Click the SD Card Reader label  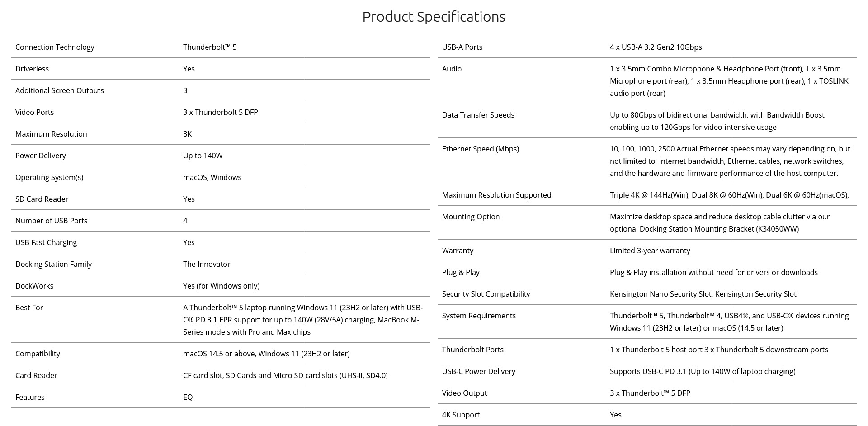tap(42, 199)
